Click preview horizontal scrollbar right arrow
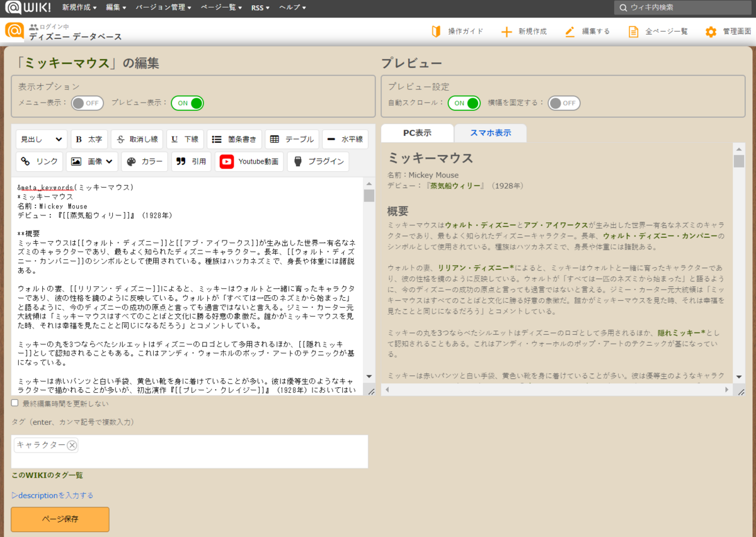Screen dimensions: 756x537 [728, 390]
